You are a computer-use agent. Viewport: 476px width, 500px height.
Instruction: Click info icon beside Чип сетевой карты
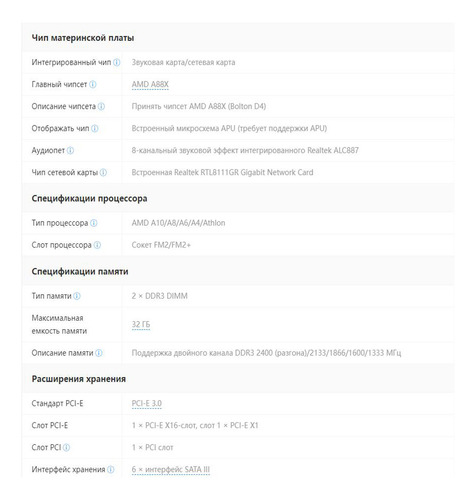pos(103,172)
